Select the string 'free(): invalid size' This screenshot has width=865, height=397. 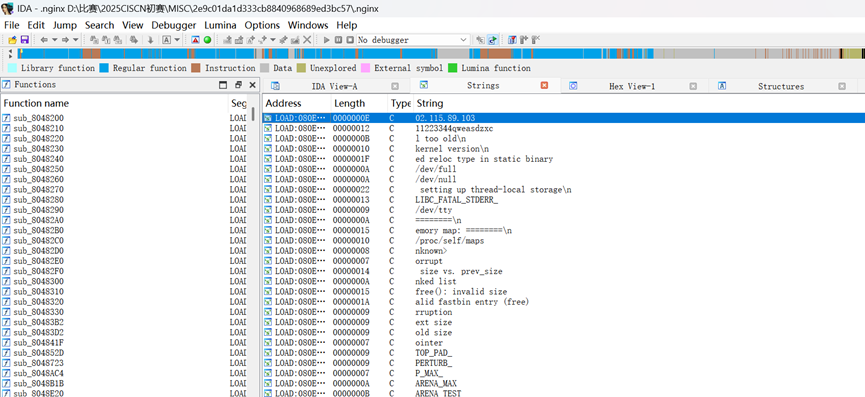pos(461,292)
